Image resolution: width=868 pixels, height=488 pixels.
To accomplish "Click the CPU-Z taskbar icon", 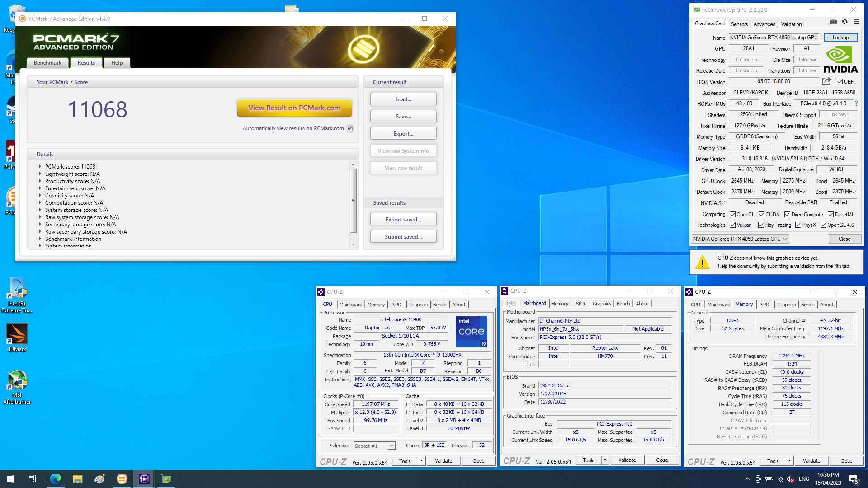I will pos(144,479).
